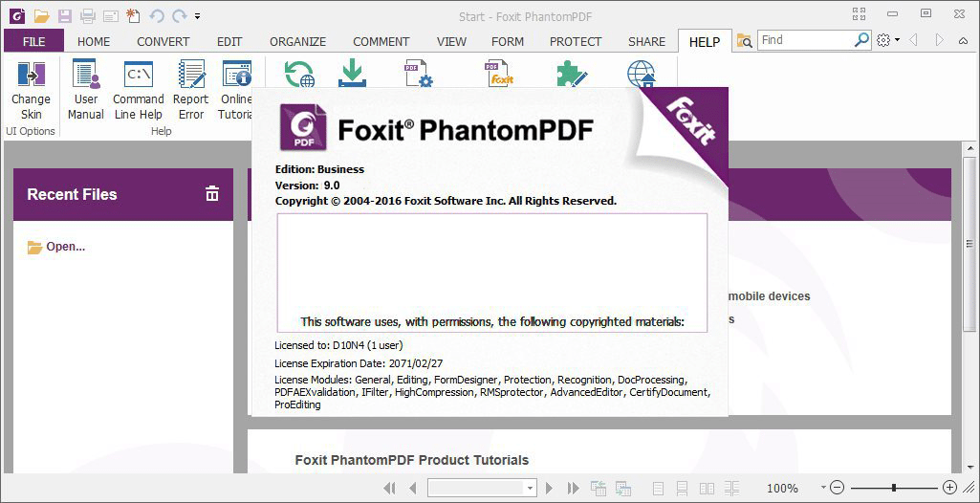The width and height of the screenshot is (980, 503).
Task: Click the About dialog text box area
Action: (x=492, y=273)
